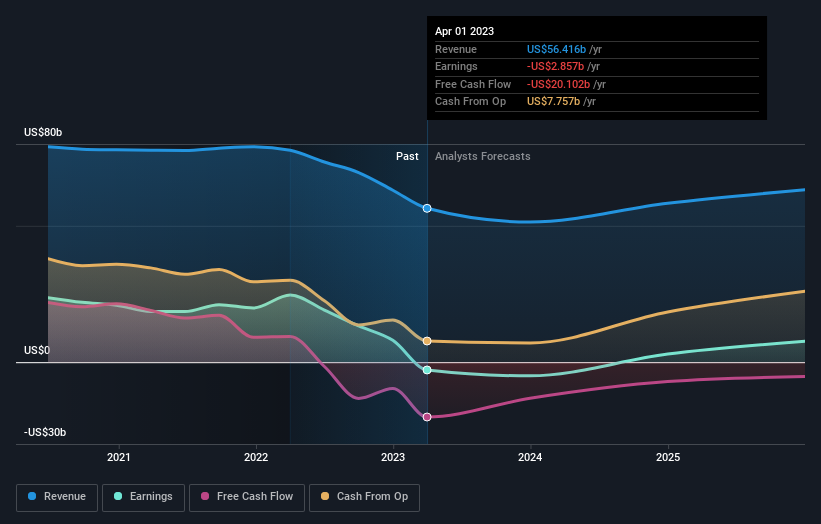Toggle the Cash From Op legend series
The image size is (821, 524).
[364, 497]
